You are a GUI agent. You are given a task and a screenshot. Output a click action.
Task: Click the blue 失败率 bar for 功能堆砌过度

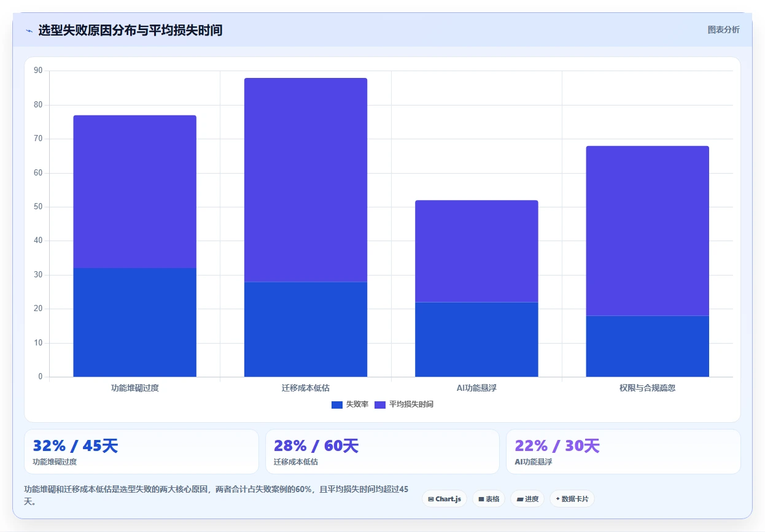[x=134, y=322]
